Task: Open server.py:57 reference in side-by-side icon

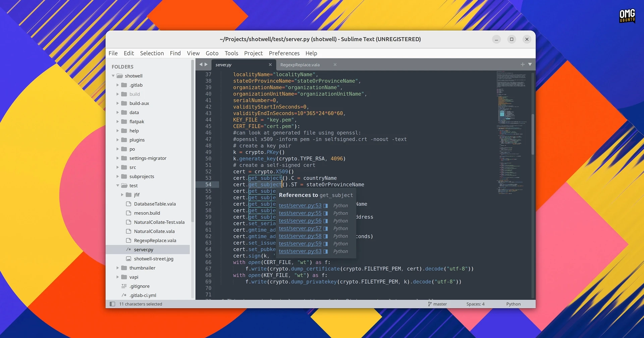Action: click(x=325, y=229)
